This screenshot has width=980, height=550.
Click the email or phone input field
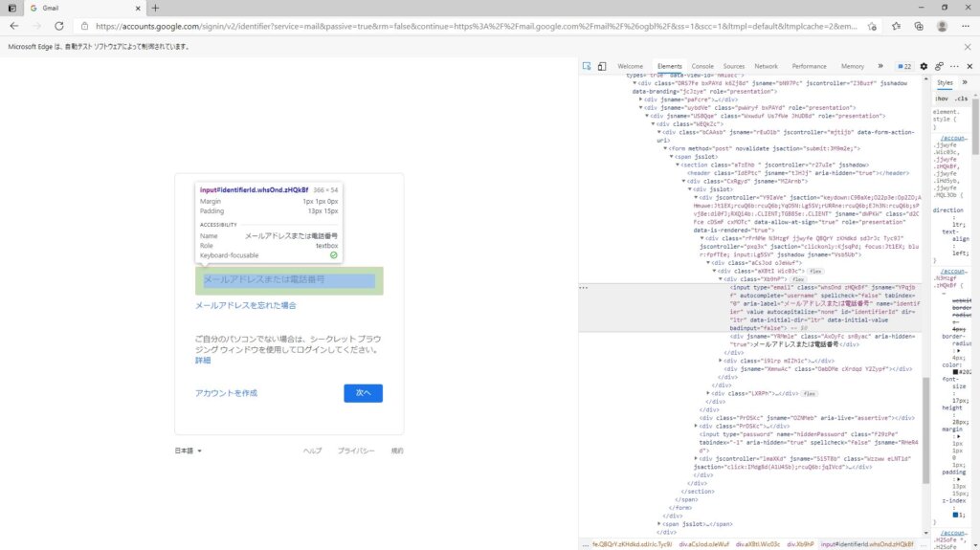click(x=288, y=280)
